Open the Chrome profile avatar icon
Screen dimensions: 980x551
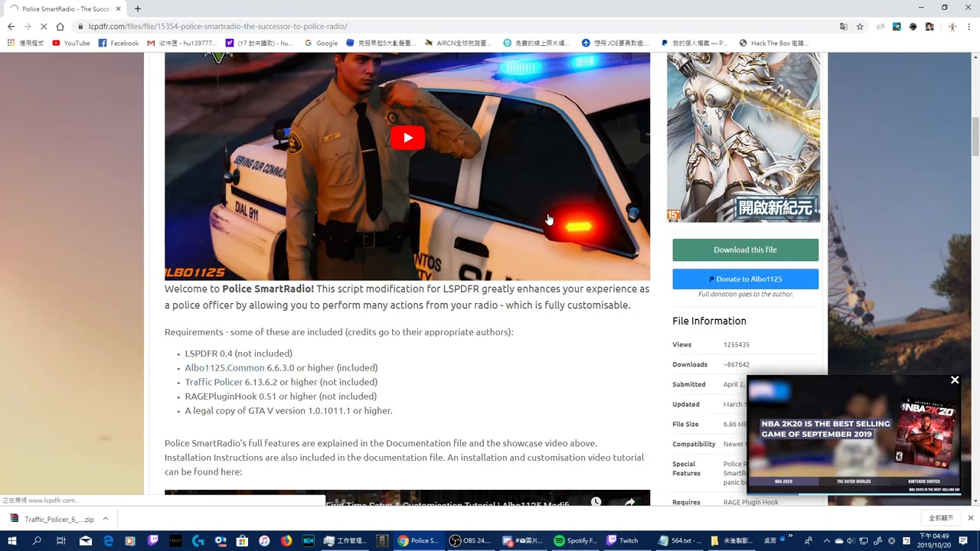click(952, 26)
